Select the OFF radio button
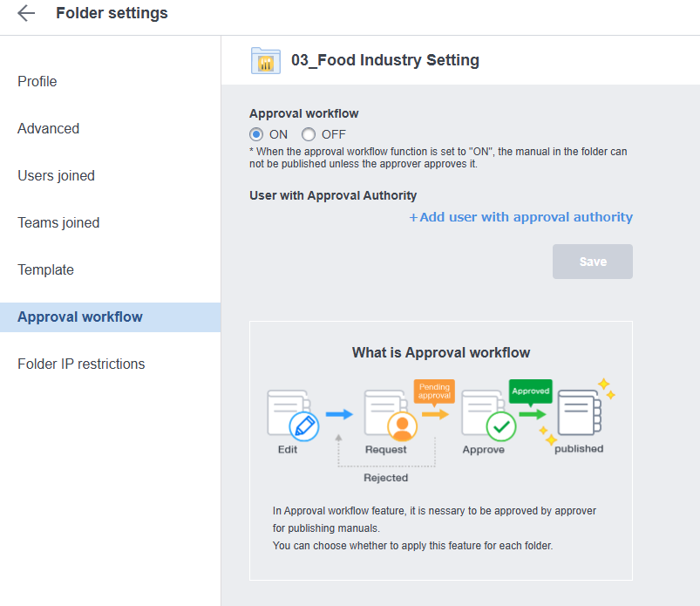700x606 pixels. 309,134
